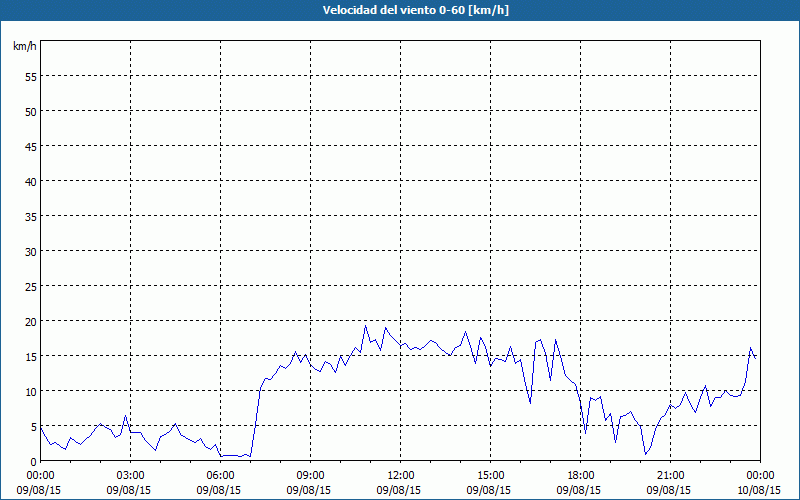Click the "20" vertical axis value

point(31,321)
